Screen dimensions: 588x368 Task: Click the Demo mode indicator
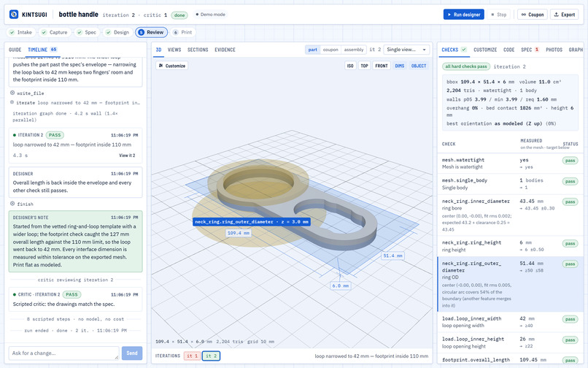(x=210, y=15)
